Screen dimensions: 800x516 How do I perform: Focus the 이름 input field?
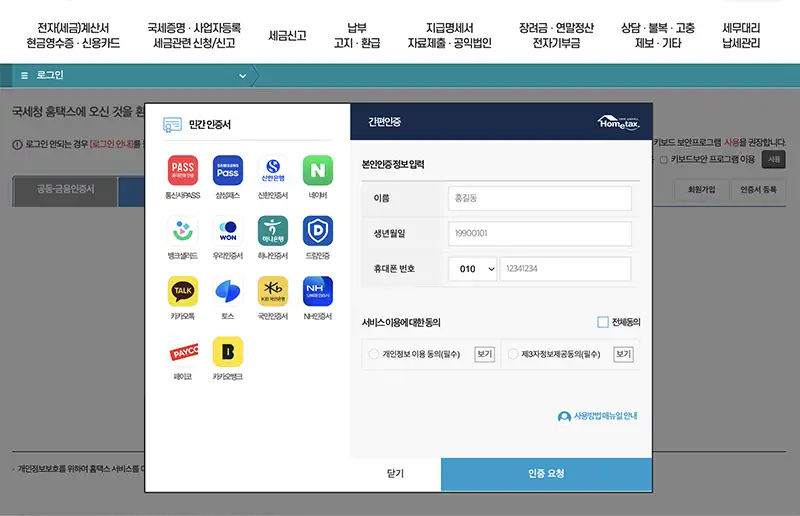click(540, 198)
